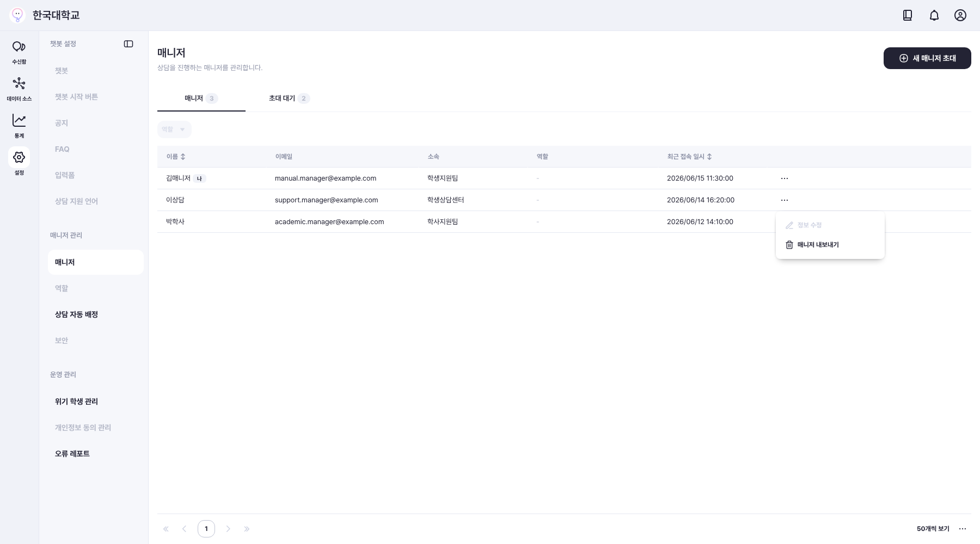Click the 학사지원팀 affiliation cell
This screenshot has width=980, height=544.
click(x=443, y=222)
